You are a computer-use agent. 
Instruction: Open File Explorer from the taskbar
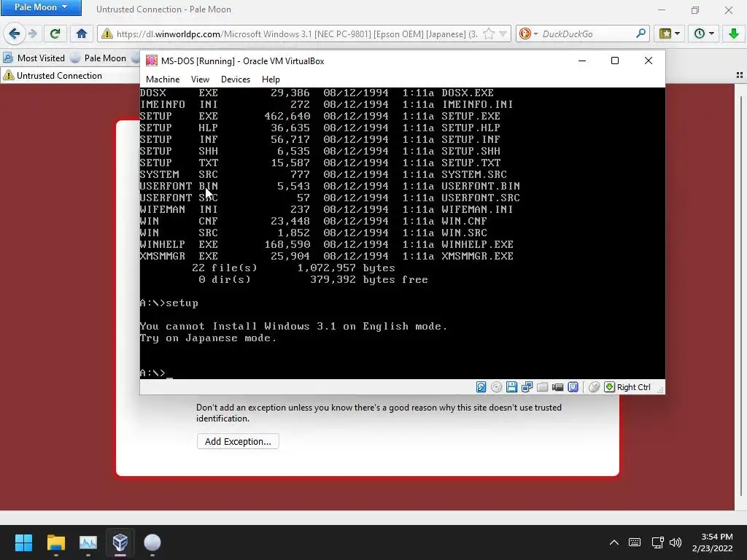[55, 542]
